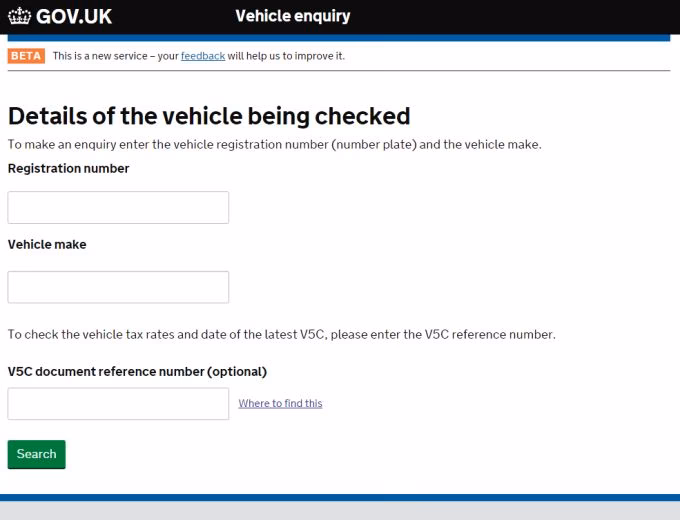The height and width of the screenshot is (520, 680).
Task: Click the grey footer area at the bottom
Action: coord(340,511)
